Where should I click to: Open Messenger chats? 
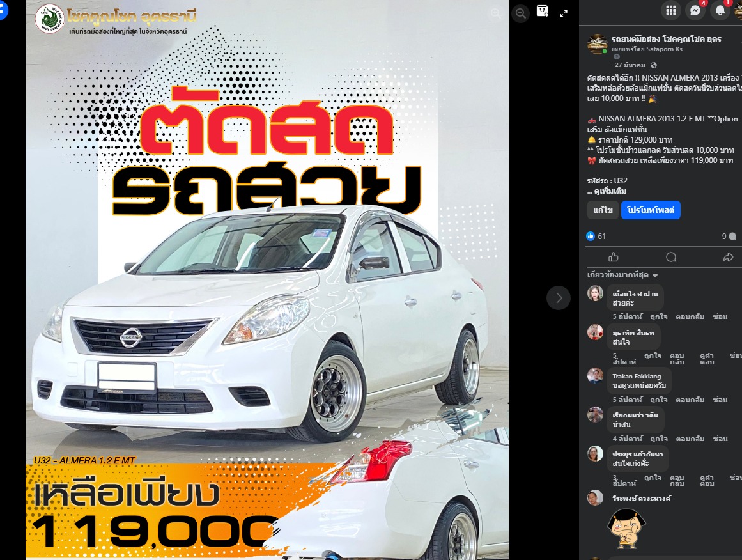click(x=695, y=10)
